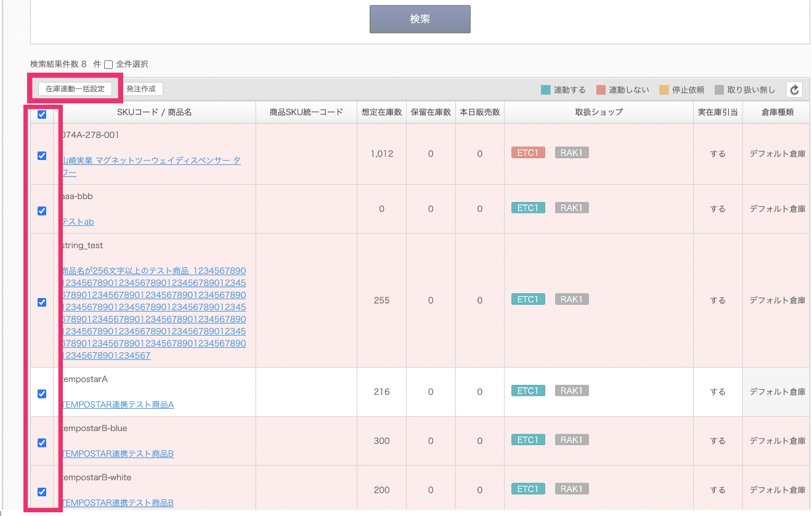Click the red ETC1 badge for 074A-278-001
Viewport: 812px width, 516px height.
[x=528, y=153]
